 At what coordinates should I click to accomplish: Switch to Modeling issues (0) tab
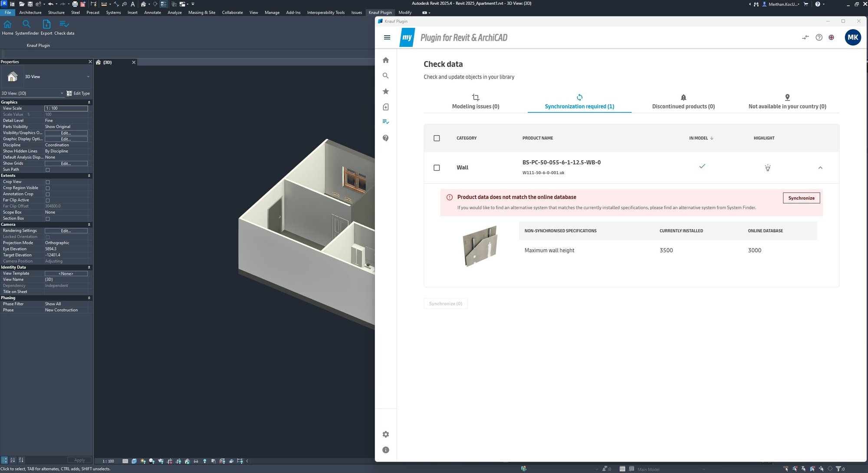(x=476, y=102)
